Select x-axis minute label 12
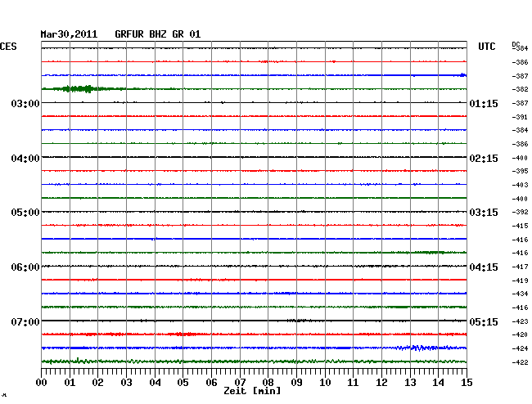Viewport: 532px width, 404px height. [x=381, y=383]
